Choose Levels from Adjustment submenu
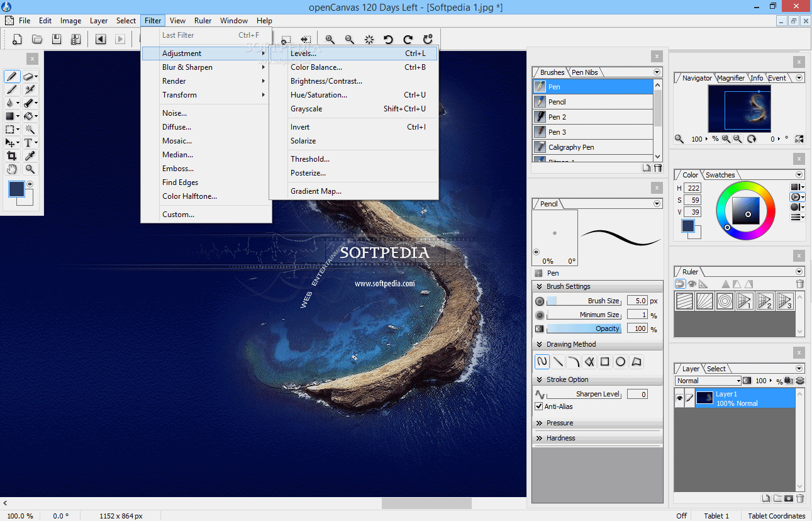The image size is (812, 521). 353,53
